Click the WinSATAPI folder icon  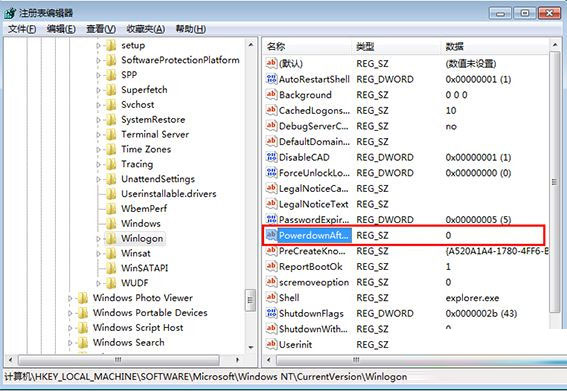click(x=111, y=268)
